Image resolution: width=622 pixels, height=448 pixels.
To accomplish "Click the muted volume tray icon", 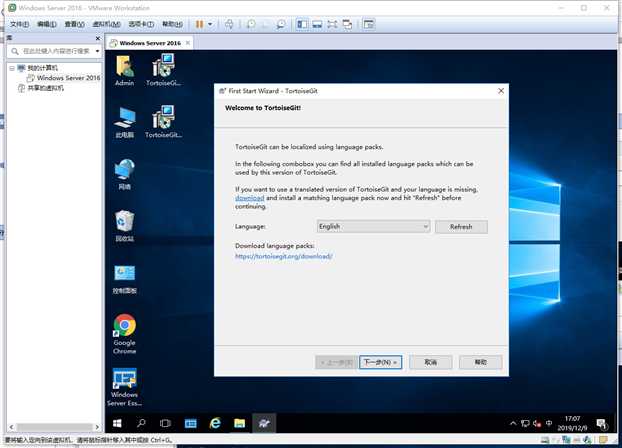I will 537,423.
